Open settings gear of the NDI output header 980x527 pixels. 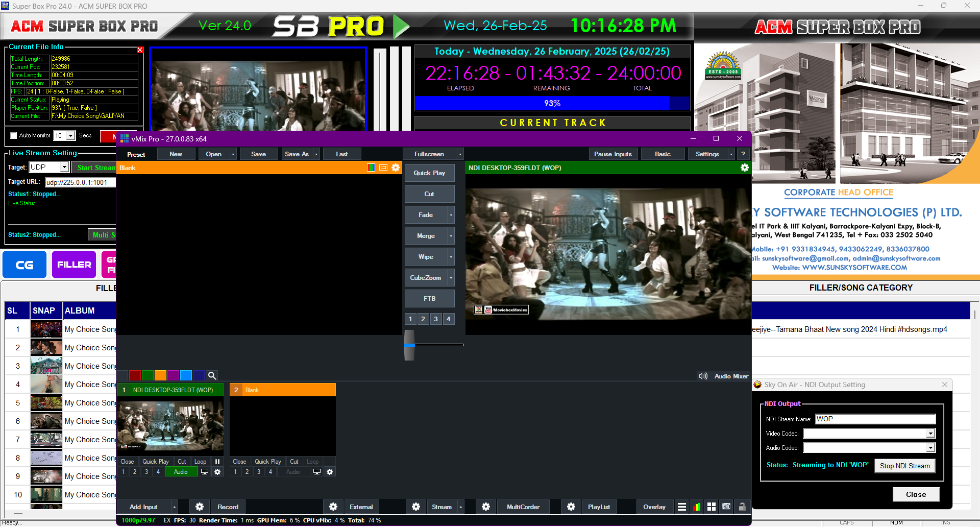[745, 167]
